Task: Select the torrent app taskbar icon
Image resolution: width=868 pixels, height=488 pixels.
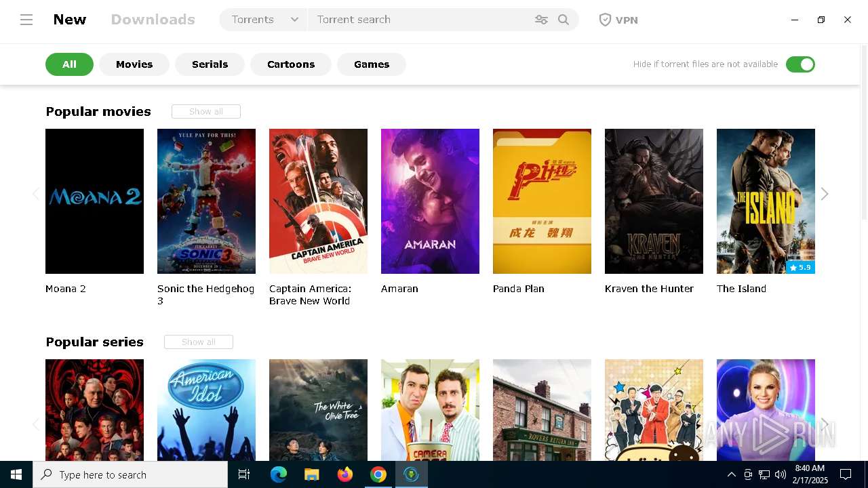Action: (411, 474)
